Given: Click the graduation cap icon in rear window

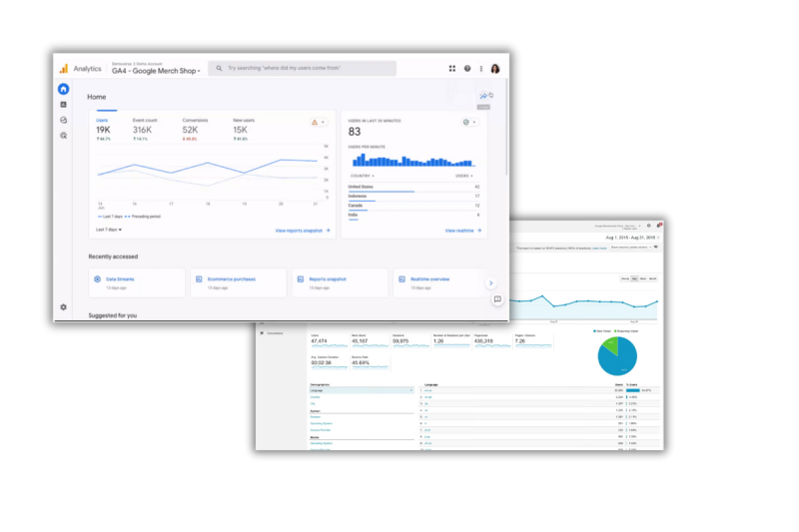Looking at the screenshot, I should 656,248.
